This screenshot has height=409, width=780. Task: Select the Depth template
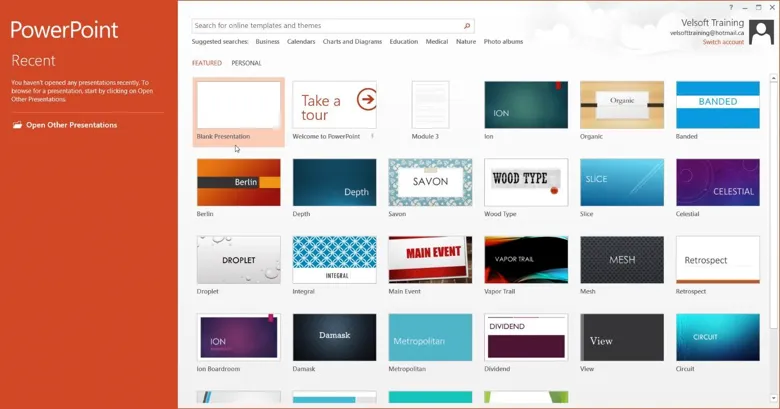[x=334, y=183]
